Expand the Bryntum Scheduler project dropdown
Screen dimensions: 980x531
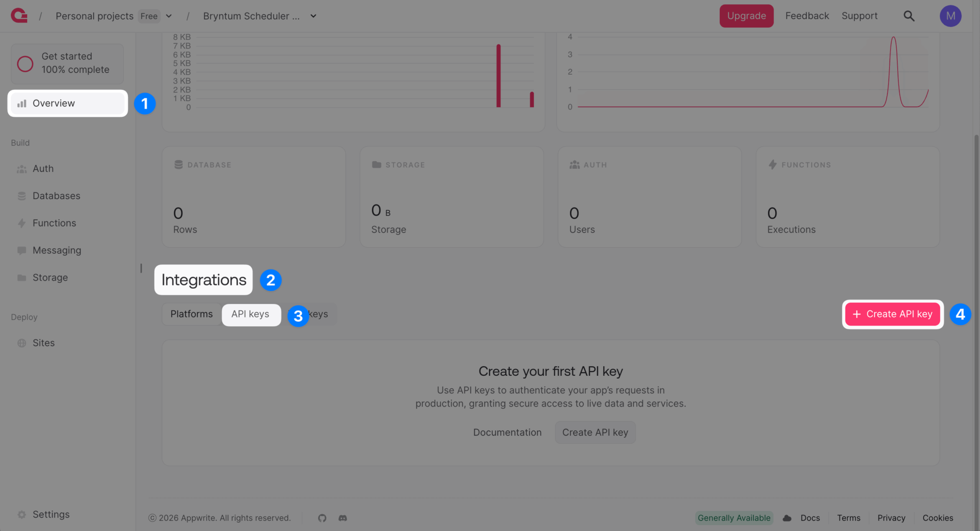click(313, 16)
